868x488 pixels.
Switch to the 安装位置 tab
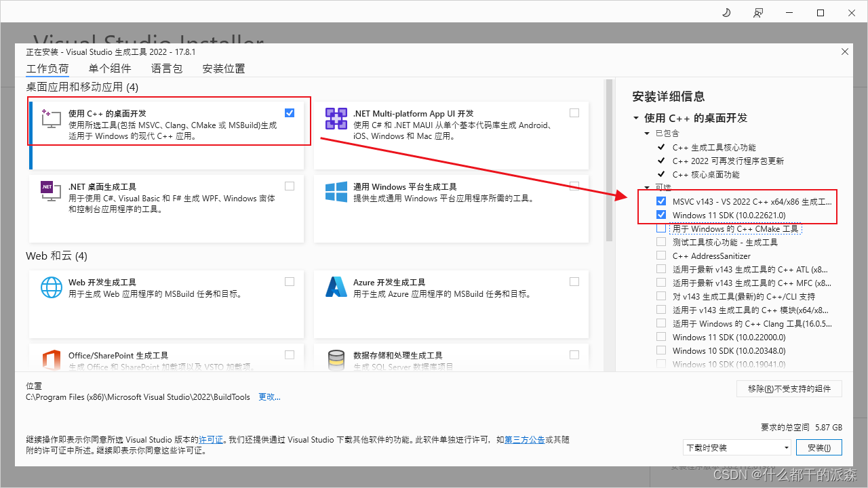coord(224,68)
